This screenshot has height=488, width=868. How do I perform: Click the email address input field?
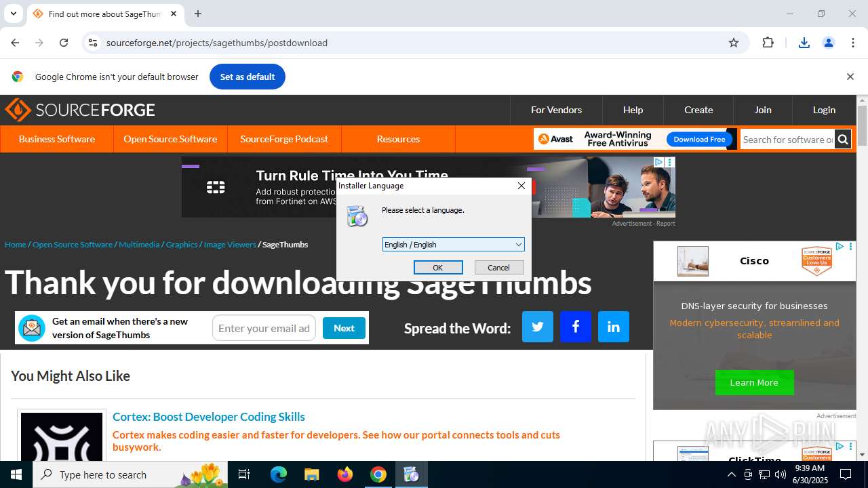(264, 328)
